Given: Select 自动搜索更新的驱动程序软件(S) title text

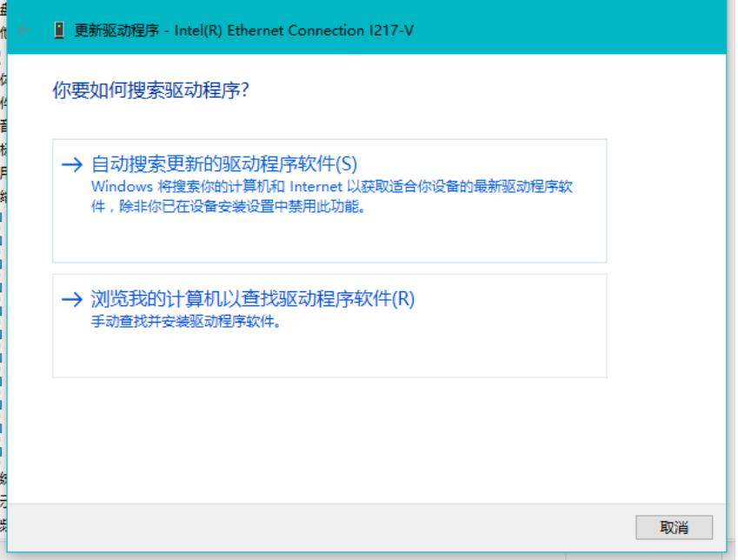Looking at the screenshot, I should [224, 164].
